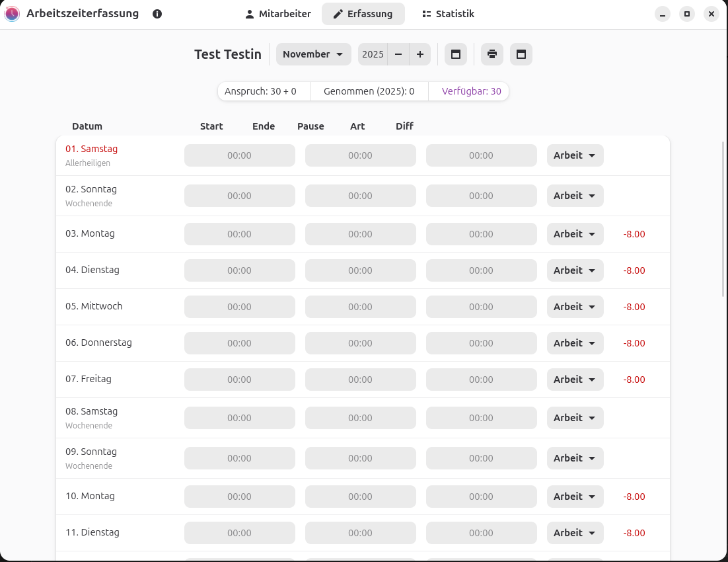Click the Verfügbar: 30 vacation label
Screen dimensions: 728x562
471,91
